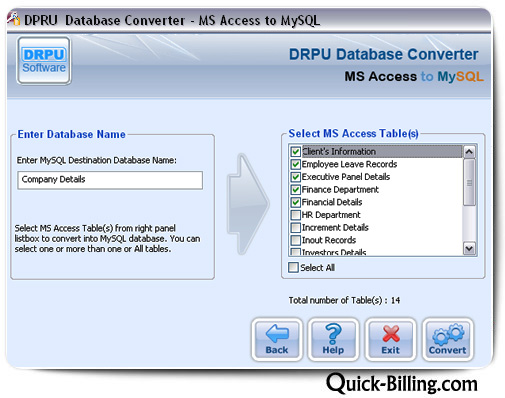The image size is (505, 398).
Task: Click the app icon in title bar
Action: [x=14, y=19]
